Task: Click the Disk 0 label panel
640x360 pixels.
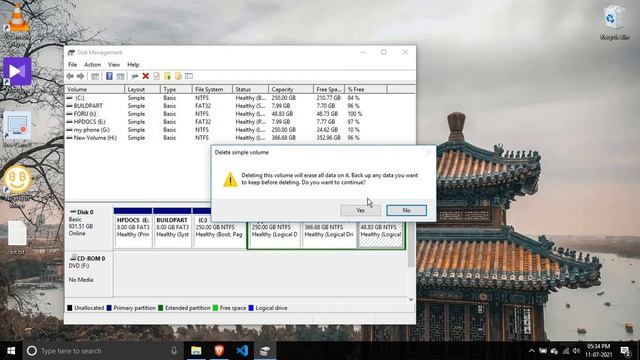Action: coord(89,228)
